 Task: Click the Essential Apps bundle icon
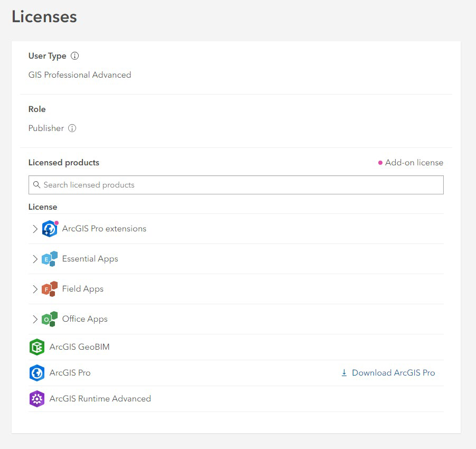[50, 259]
